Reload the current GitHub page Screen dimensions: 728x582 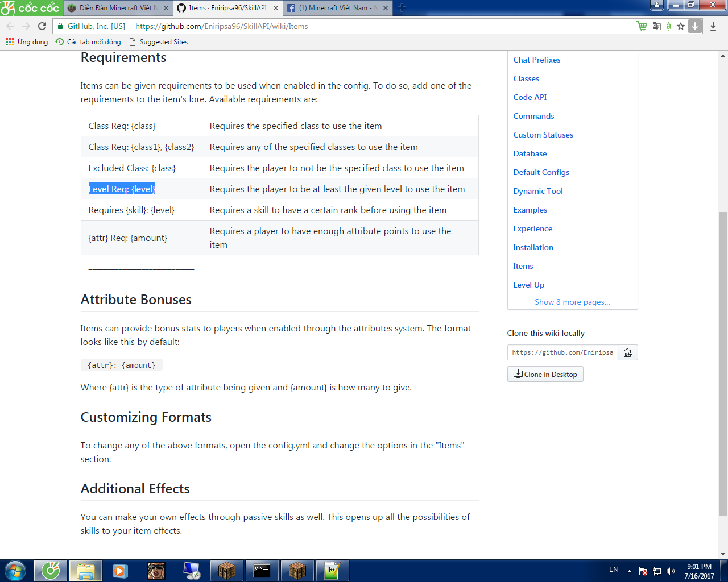click(x=42, y=26)
